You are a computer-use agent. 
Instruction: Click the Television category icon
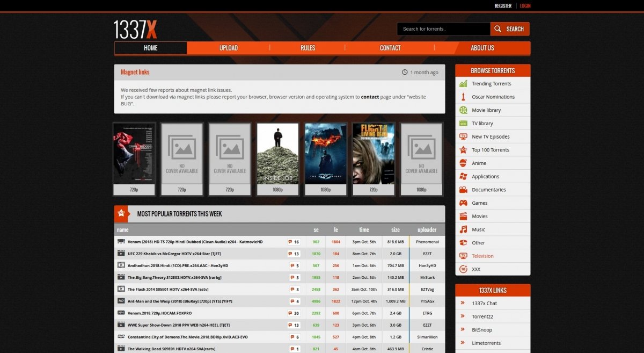pyautogui.click(x=463, y=256)
